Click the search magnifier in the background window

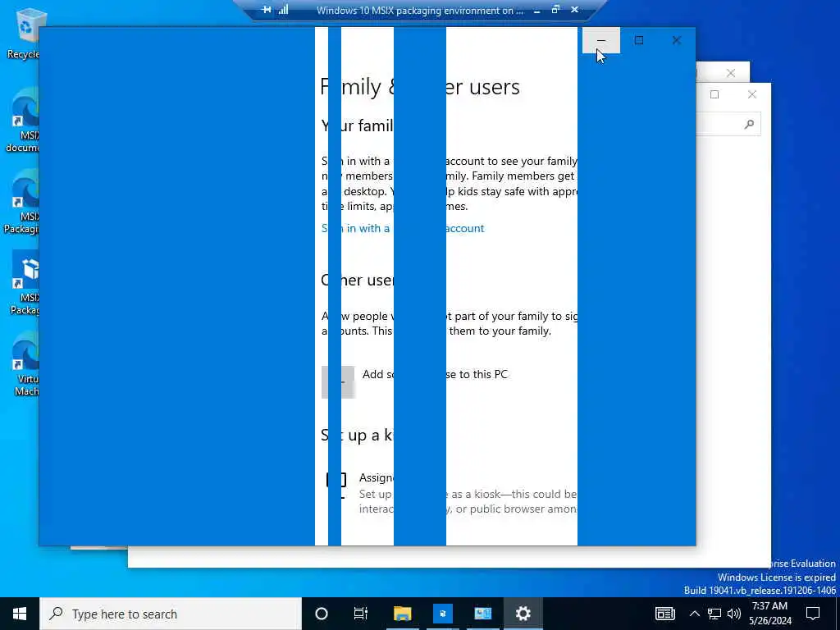click(x=749, y=125)
